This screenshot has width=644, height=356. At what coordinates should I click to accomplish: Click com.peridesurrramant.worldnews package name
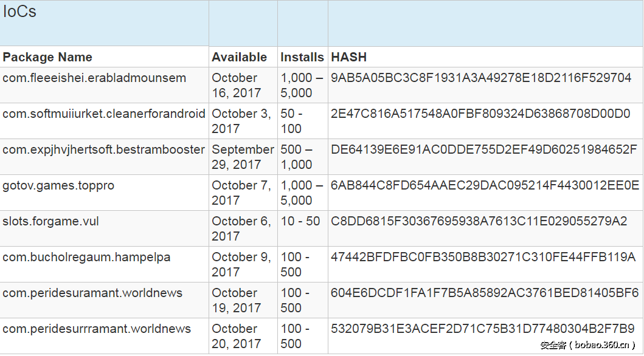click(x=97, y=329)
